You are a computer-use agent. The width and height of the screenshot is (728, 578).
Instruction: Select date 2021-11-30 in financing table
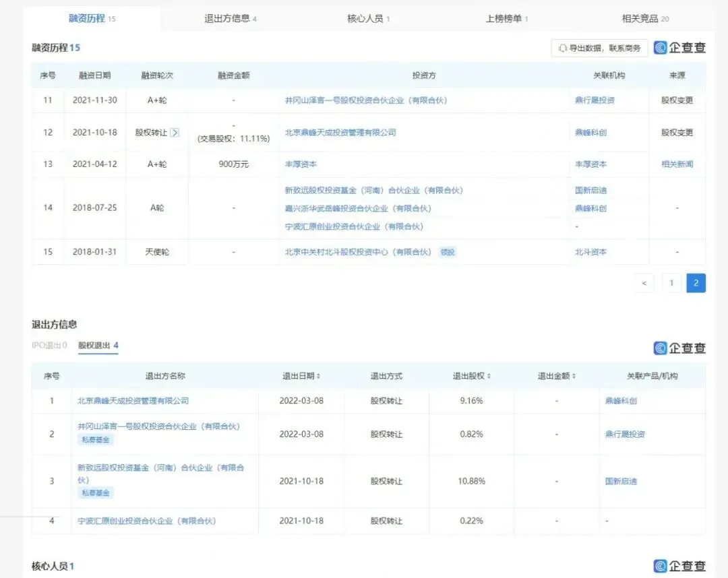pyautogui.click(x=95, y=100)
